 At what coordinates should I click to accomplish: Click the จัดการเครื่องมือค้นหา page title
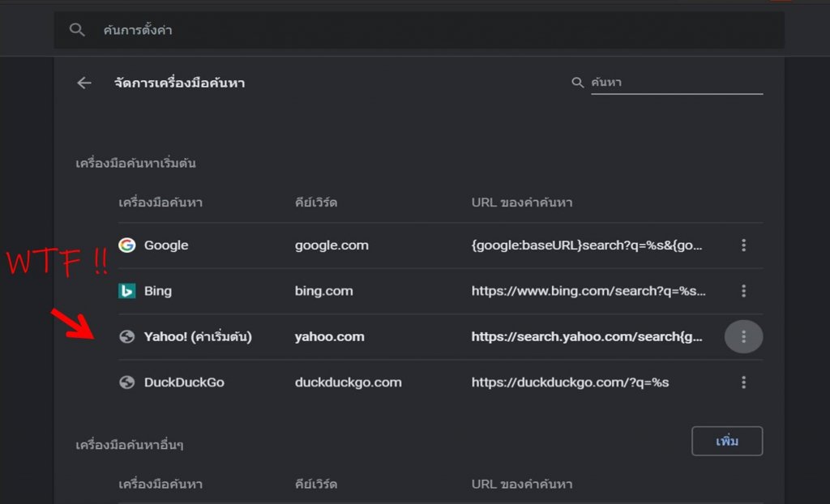(x=179, y=83)
